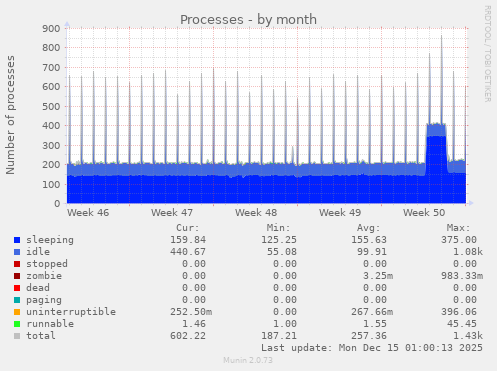The height and width of the screenshot is (371, 497).
Task: Click the 'Munin 2.0.73' version text
Action: (248, 360)
